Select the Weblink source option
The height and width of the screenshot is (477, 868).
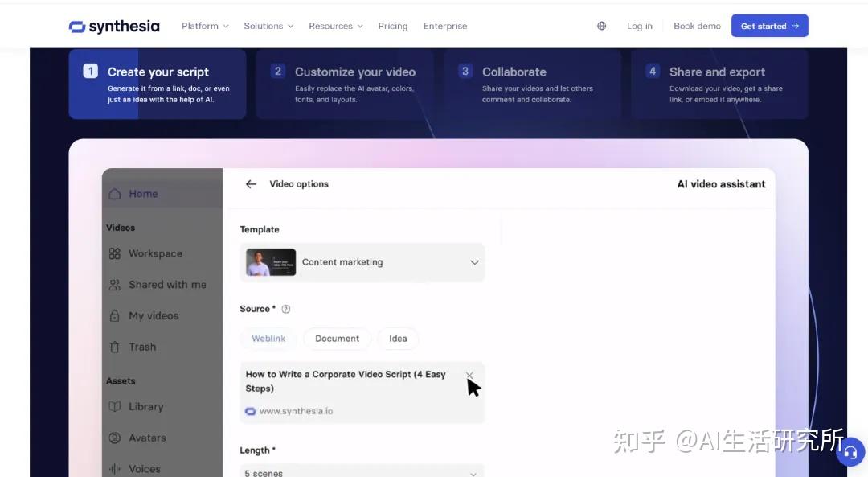(x=268, y=339)
